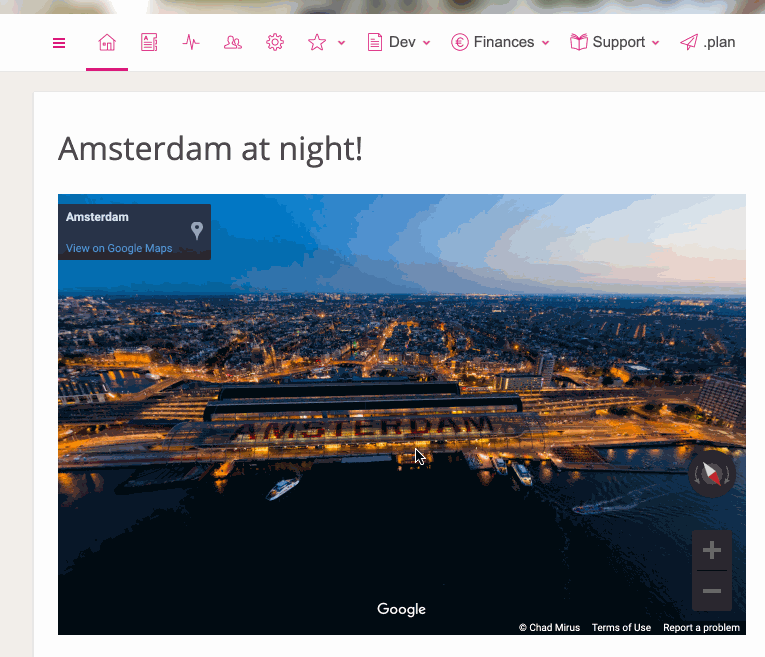This screenshot has width=765, height=657.
Task: Click the Dev document icon
Action: (375, 42)
